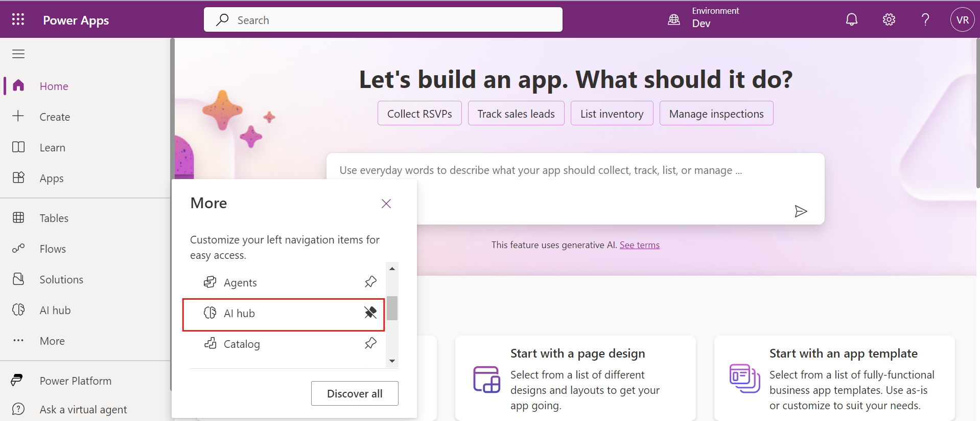This screenshot has width=980, height=421.
Task: Open the settings gear
Action: click(x=889, y=19)
